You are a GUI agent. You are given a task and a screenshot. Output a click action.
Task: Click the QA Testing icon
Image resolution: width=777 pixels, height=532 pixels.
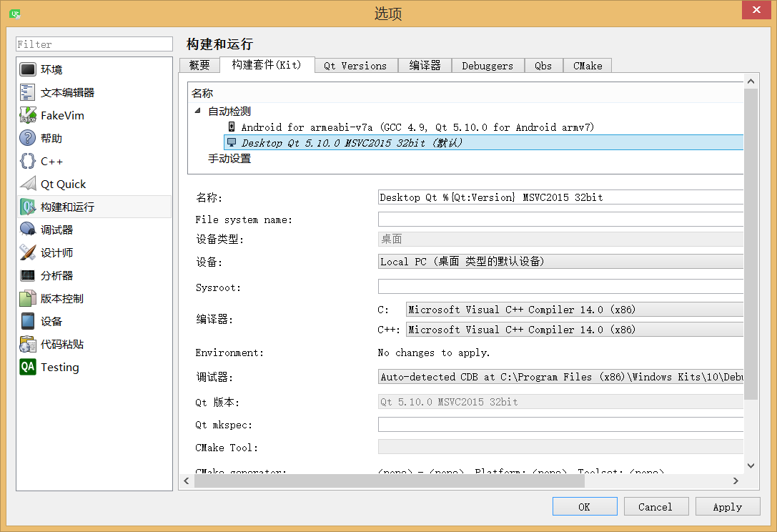click(28, 367)
